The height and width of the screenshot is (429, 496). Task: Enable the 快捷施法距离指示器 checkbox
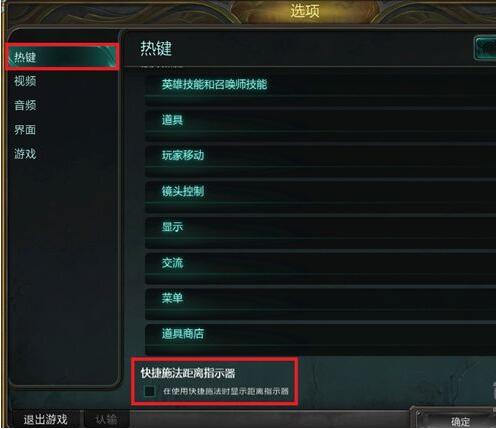(150, 391)
